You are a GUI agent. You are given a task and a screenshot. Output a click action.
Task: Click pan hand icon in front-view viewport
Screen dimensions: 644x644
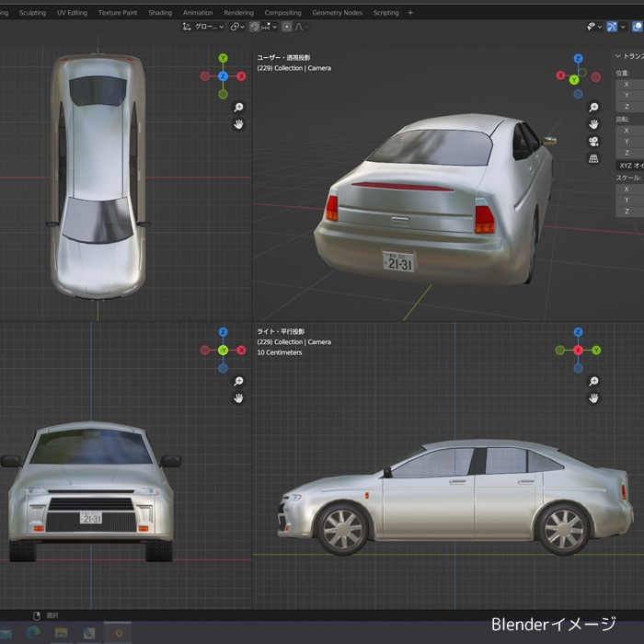(x=238, y=398)
